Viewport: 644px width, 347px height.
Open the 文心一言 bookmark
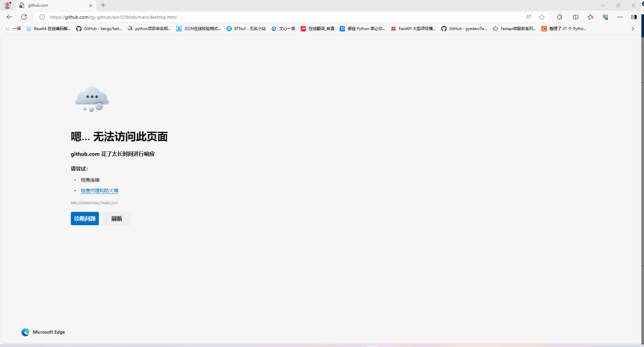click(283, 29)
